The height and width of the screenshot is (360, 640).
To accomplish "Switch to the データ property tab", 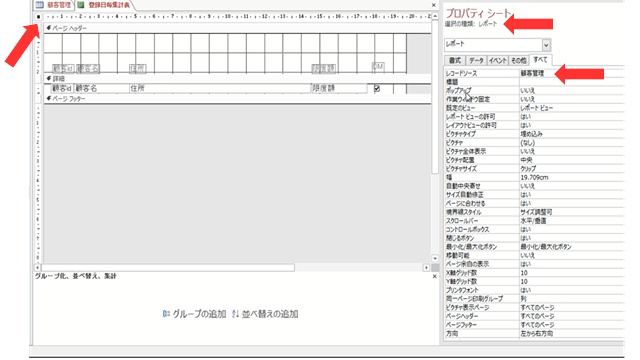I will [x=476, y=60].
